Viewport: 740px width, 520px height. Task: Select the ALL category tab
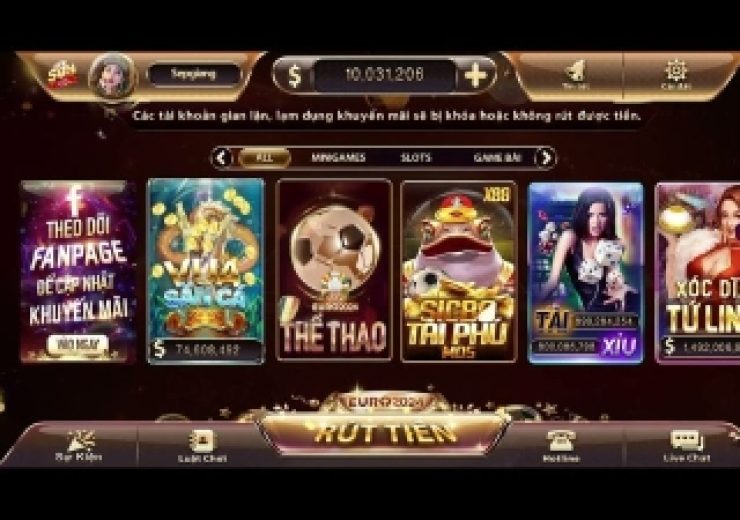[264, 158]
